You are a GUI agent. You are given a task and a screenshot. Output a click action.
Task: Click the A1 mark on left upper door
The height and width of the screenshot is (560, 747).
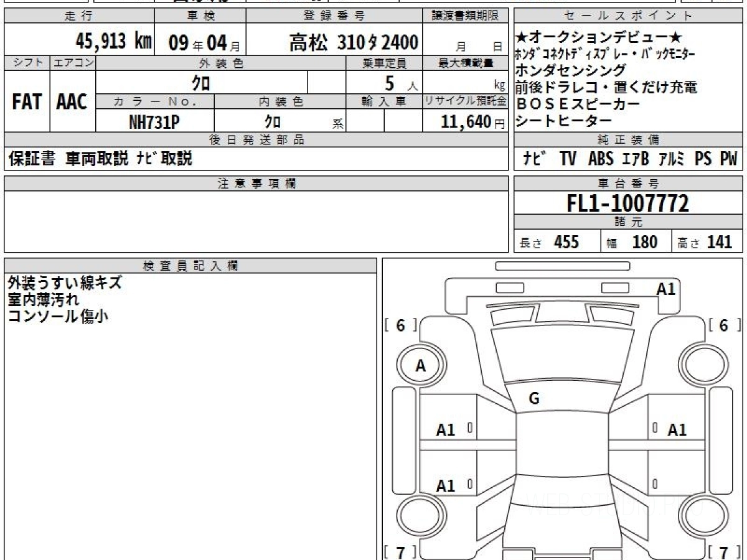coord(446,429)
